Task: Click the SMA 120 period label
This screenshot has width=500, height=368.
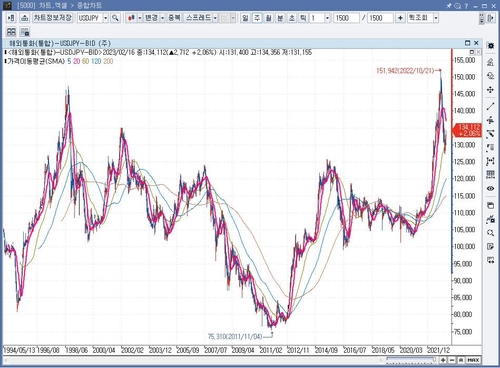Action: (x=96, y=61)
